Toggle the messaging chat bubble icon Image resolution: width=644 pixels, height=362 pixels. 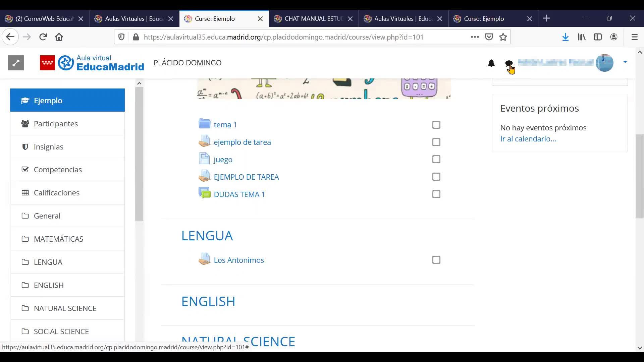508,63
